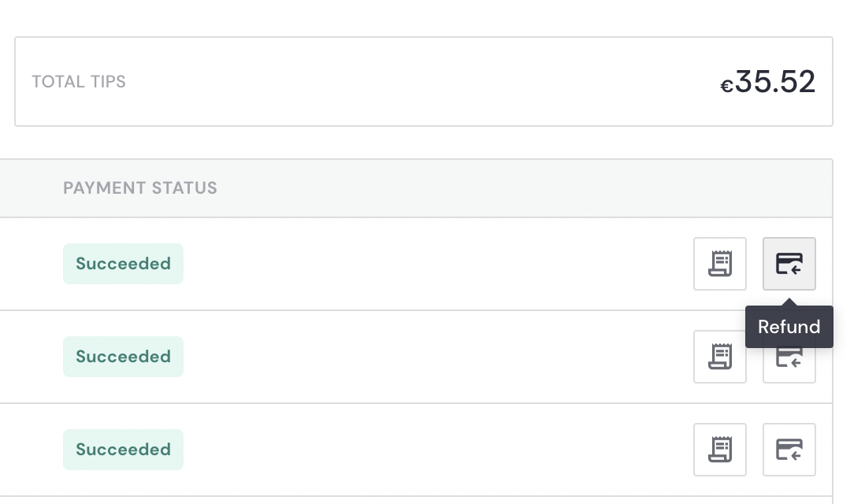Screen dimensions: 865x504
Task: Open the third row's receipt icon
Action: pos(719,450)
